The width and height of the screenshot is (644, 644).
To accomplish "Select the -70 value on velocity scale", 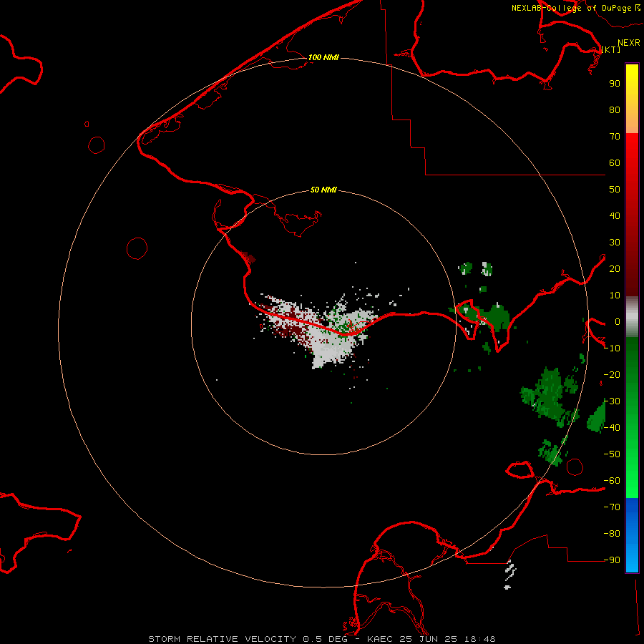I will (x=613, y=507).
